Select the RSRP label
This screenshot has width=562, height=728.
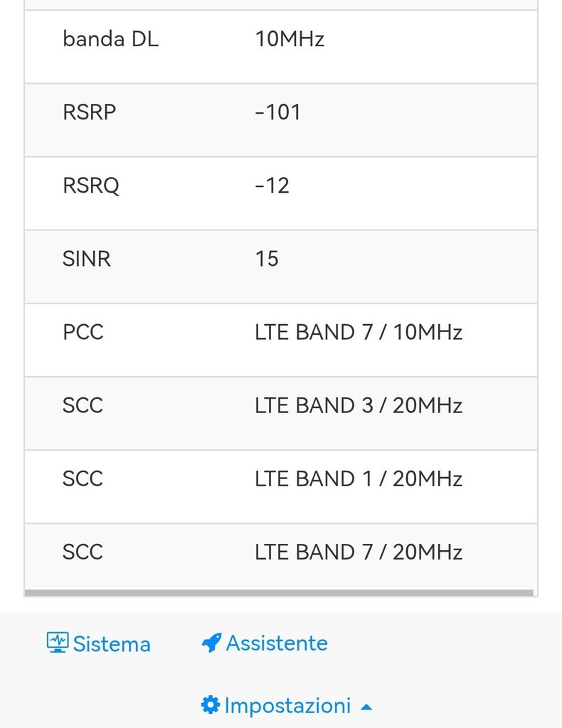point(89,112)
